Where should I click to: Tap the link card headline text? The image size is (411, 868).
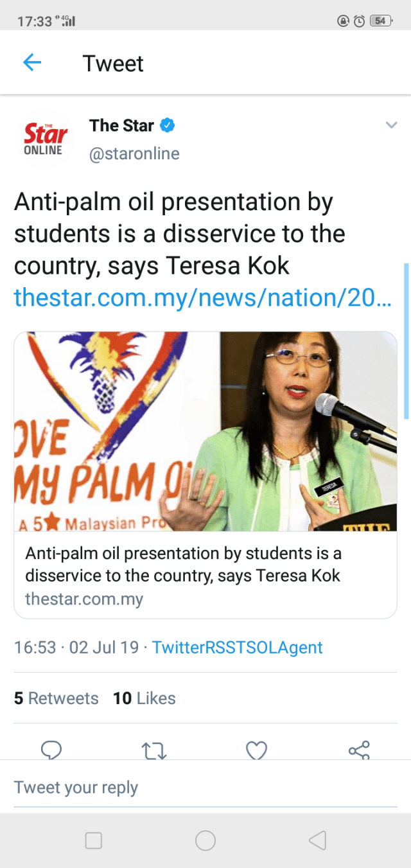click(x=183, y=563)
